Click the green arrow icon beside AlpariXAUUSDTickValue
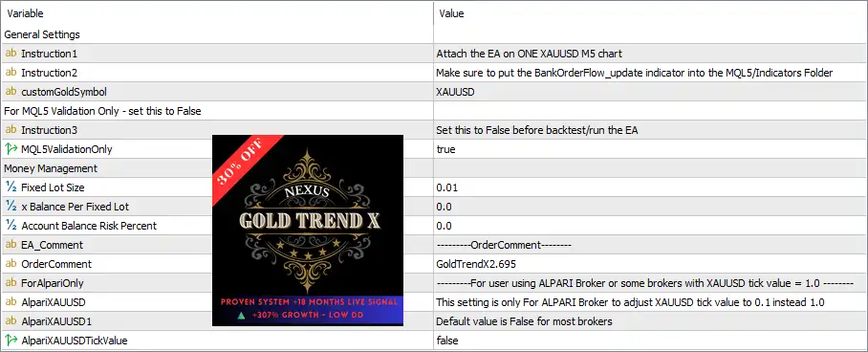The height and width of the screenshot is (352, 868). coord(11,341)
